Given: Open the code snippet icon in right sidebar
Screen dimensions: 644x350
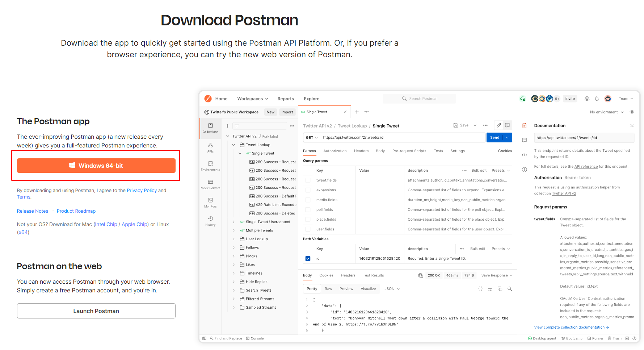Looking at the screenshot, I should (x=524, y=155).
